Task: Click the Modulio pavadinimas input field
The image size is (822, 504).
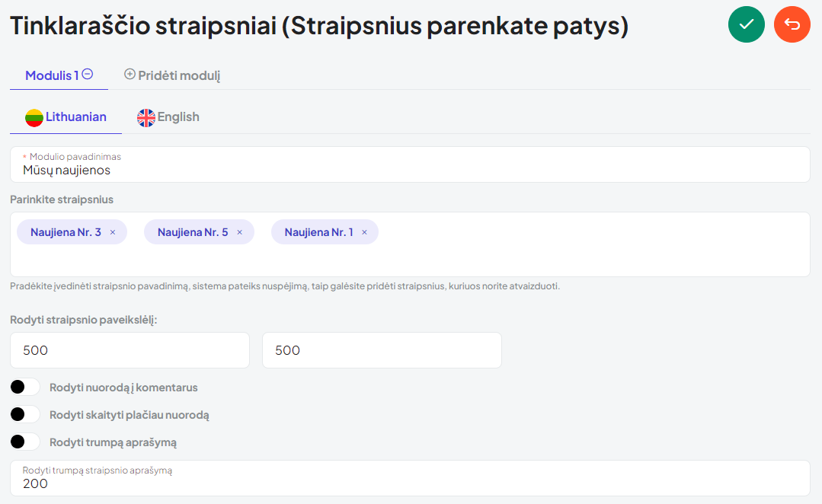Action: (x=410, y=164)
